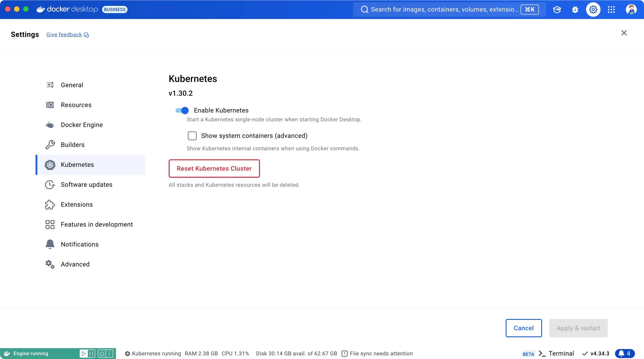
Task: Click the RAM 2.38 GB status
Action: (x=201, y=354)
